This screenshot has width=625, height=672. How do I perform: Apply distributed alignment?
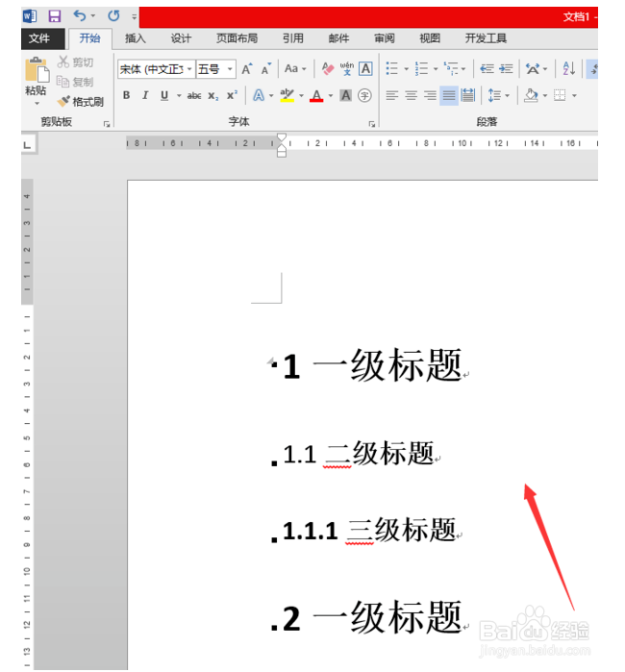tap(467, 95)
